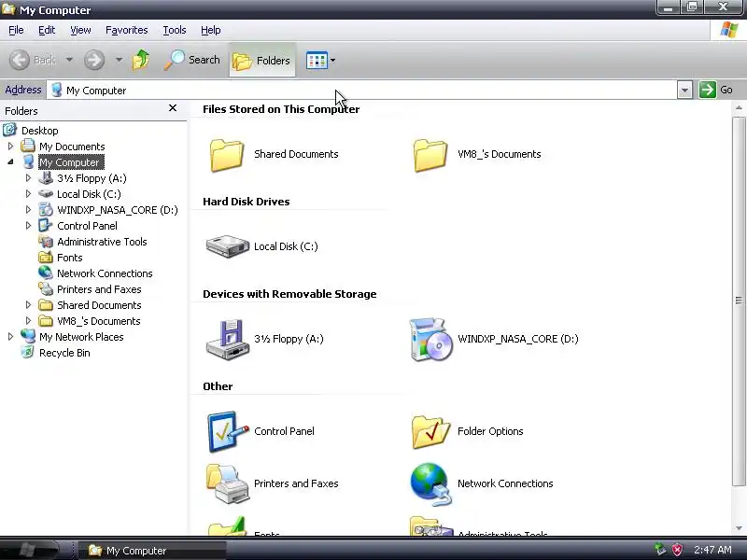
Task: Click My Computer taskbar button
Action: [x=151, y=551]
